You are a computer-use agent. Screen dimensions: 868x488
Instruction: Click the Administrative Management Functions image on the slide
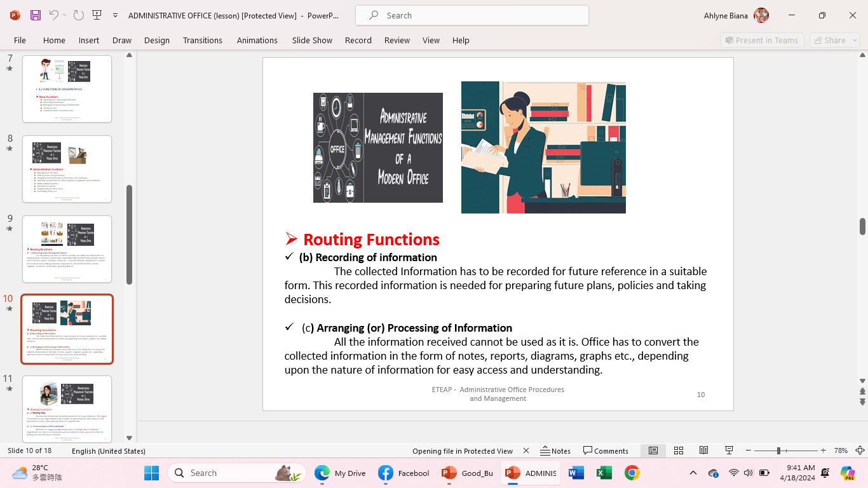point(378,147)
